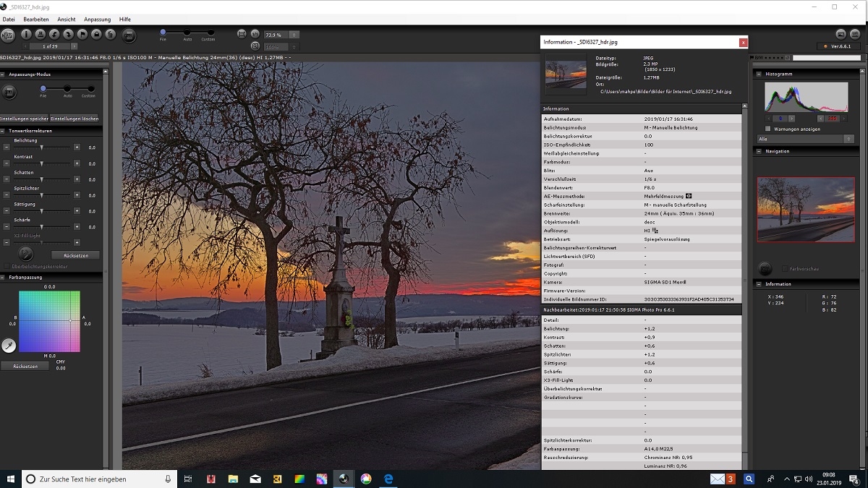The height and width of the screenshot is (488, 868).
Task: Select Auto mode in the Anpassungs-Modus panel
Action: click(x=67, y=89)
